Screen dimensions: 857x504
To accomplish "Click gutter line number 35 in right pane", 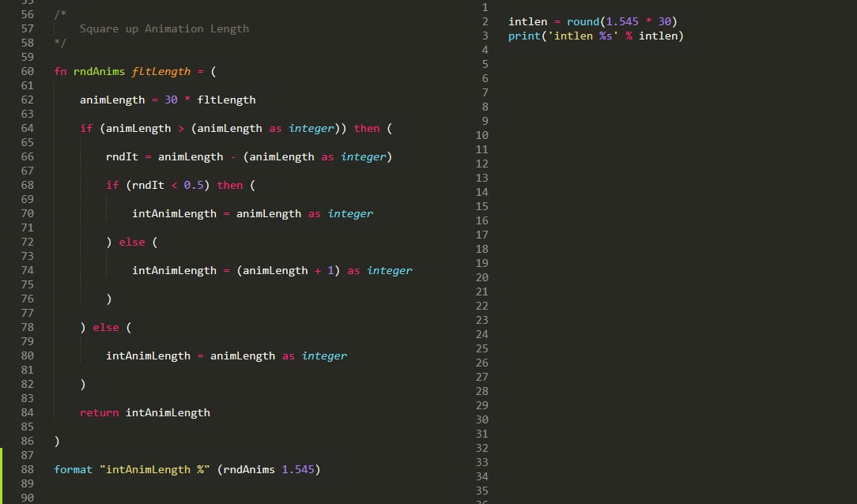I will pos(482,491).
